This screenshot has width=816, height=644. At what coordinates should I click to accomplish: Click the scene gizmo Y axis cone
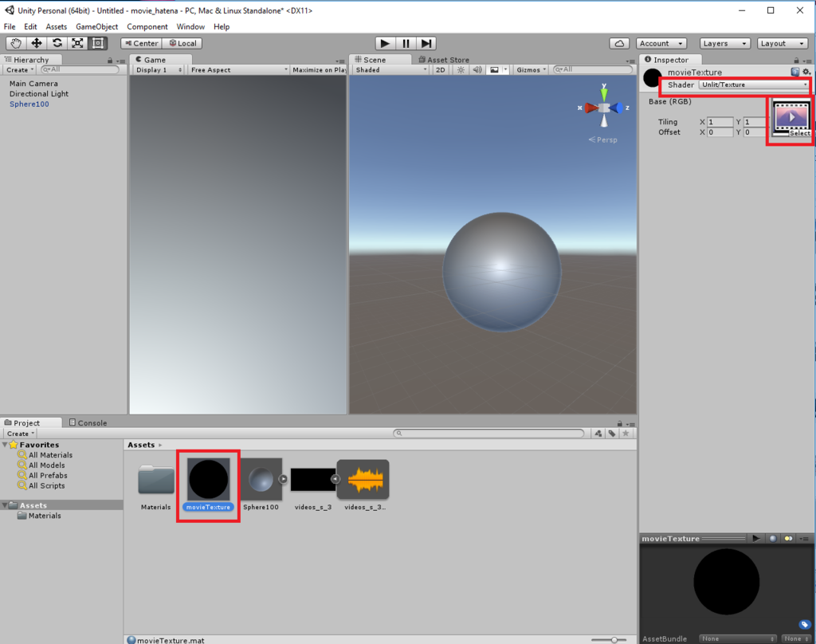[x=604, y=92]
